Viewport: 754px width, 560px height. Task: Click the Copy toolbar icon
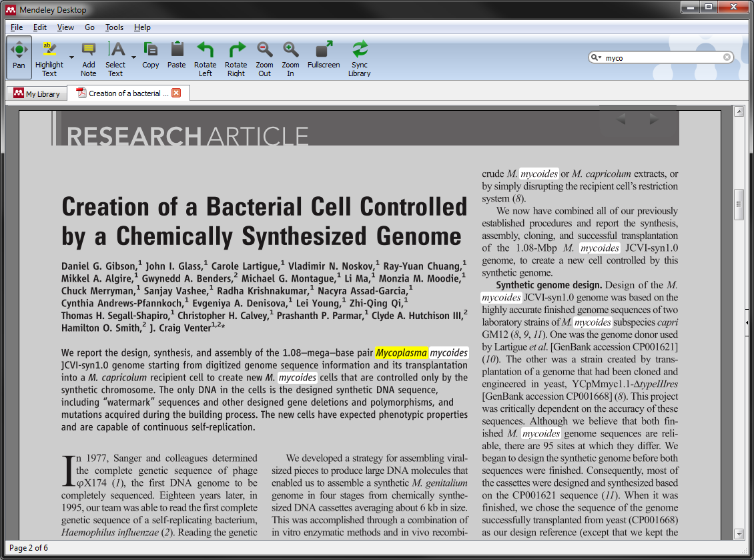pyautogui.click(x=151, y=55)
